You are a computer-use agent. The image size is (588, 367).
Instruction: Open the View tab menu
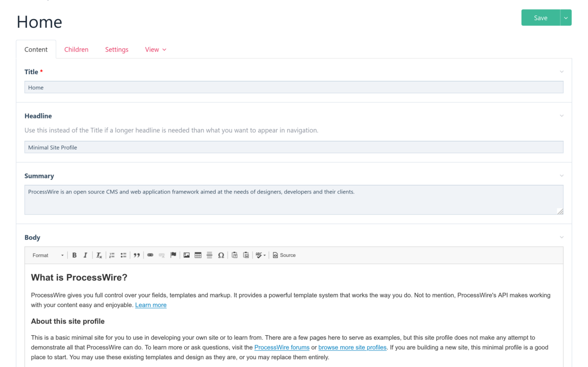tap(156, 50)
